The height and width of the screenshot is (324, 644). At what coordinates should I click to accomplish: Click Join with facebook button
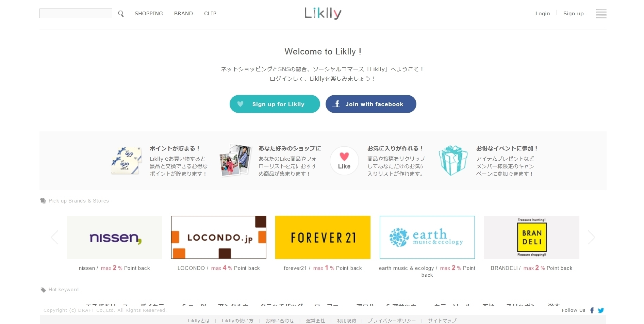(371, 104)
